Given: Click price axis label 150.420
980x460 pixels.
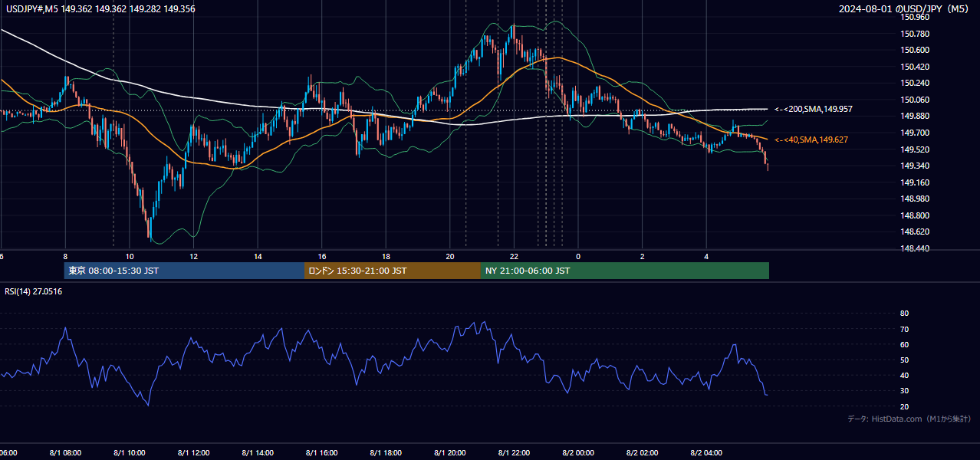Looking at the screenshot, I should click(914, 67).
